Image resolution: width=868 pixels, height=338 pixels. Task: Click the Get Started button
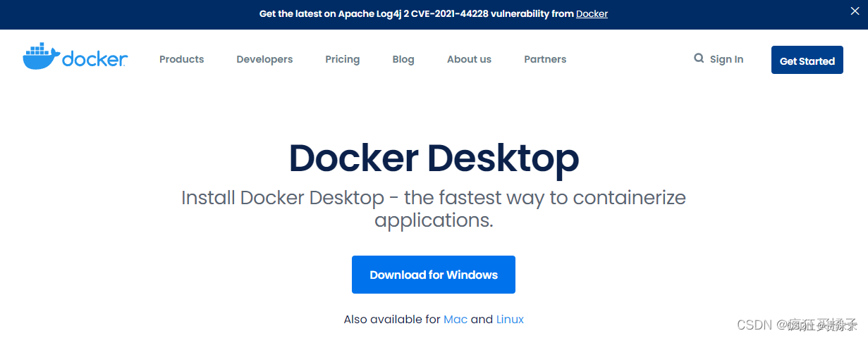click(x=807, y=61)
